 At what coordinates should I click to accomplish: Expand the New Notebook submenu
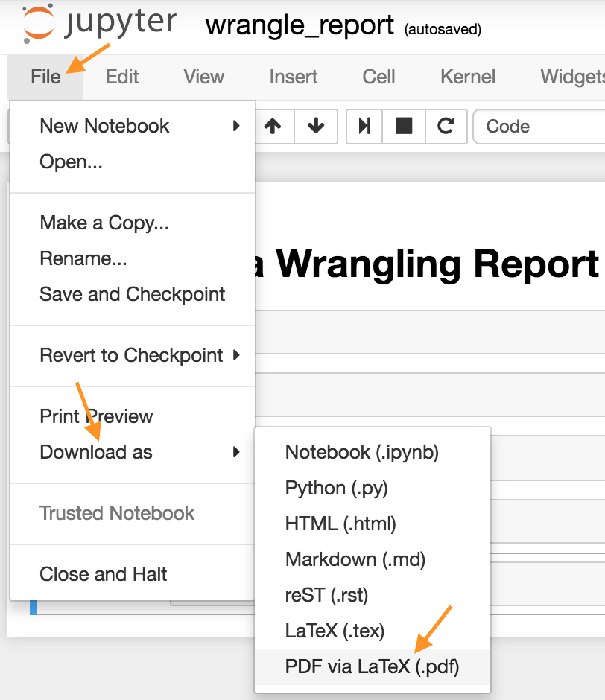click(x=104, y=126)
